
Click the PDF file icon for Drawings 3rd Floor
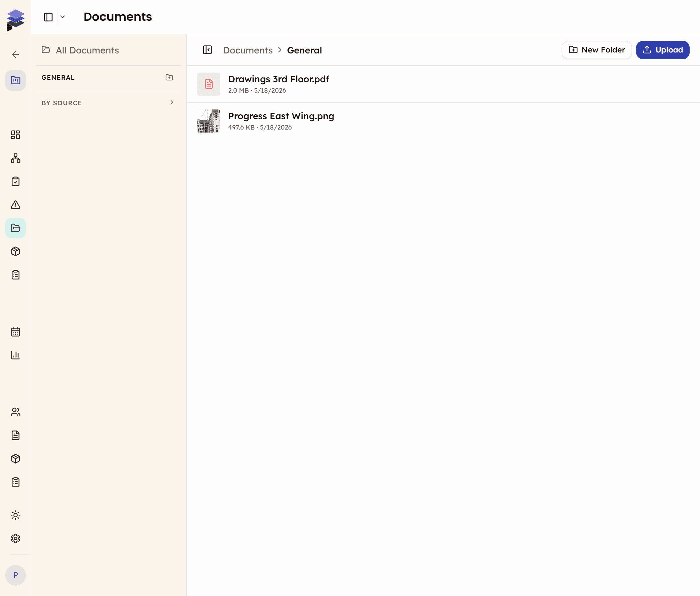pos(209,84)
